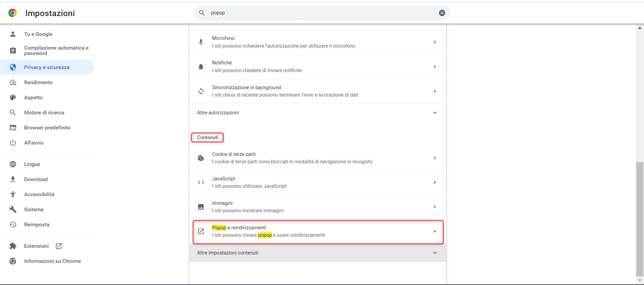Open Estensioni external link icon
The width and height of the screenshot is (644, 285).
59,246
